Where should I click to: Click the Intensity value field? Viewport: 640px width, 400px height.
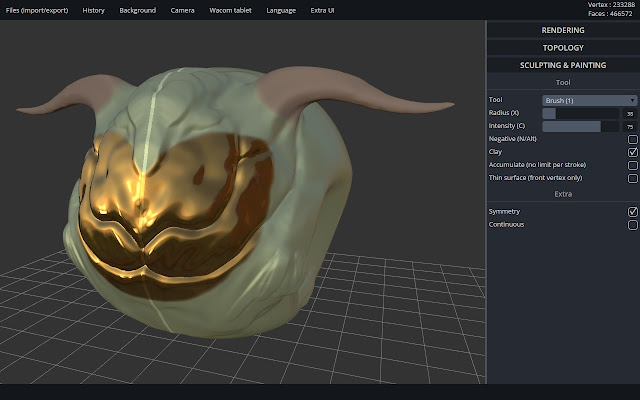(x=630, y=127)
